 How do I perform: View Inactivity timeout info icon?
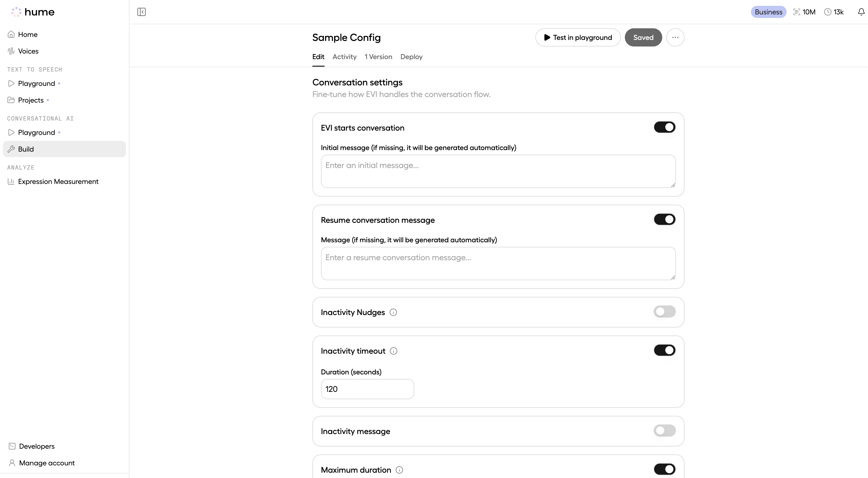point(394,351)
